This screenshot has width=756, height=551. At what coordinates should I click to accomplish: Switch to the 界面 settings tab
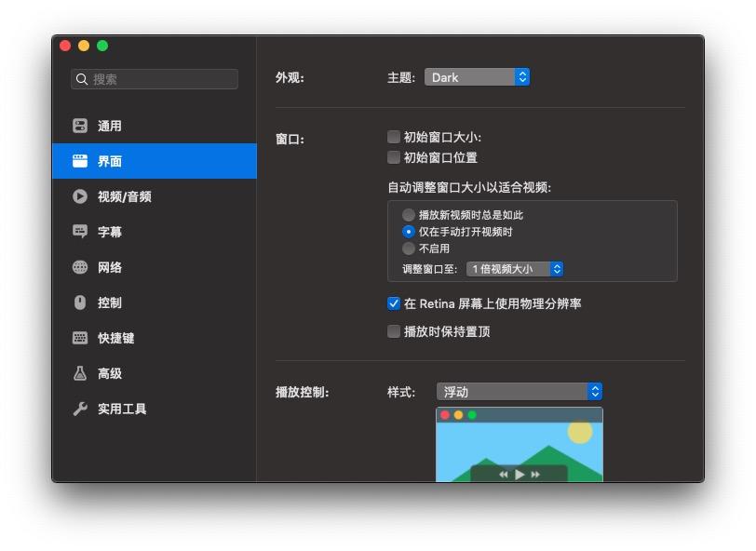point(101,161)
